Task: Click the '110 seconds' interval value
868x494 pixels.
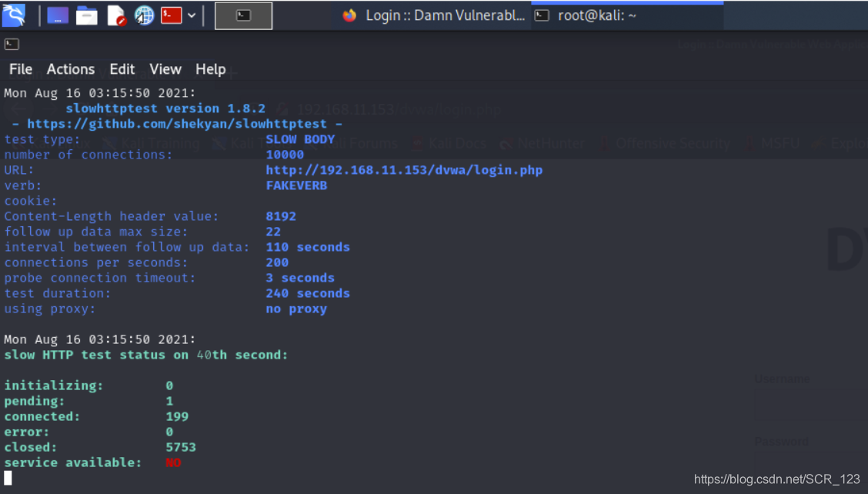Action: point(308,247)
